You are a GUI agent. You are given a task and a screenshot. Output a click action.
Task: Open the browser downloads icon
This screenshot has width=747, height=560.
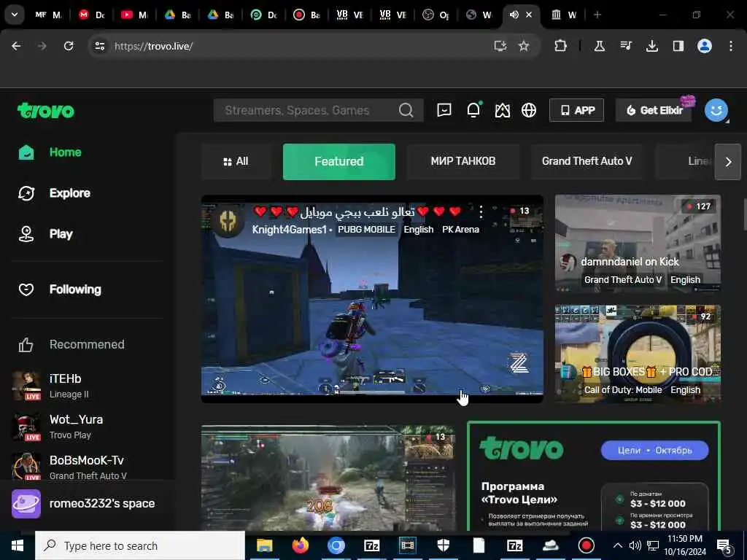click(651, 46)
